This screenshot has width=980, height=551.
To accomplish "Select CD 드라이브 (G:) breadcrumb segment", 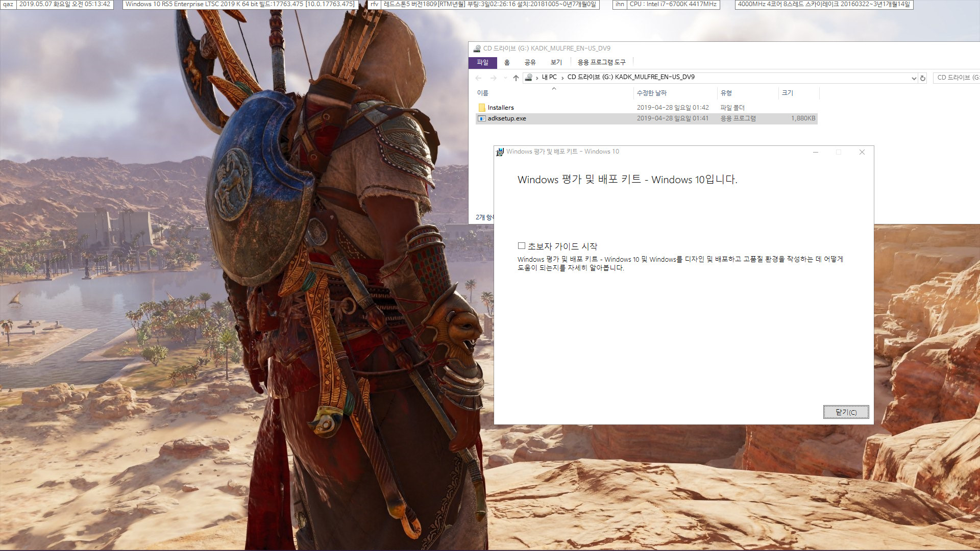I will (x=631, y=78).
